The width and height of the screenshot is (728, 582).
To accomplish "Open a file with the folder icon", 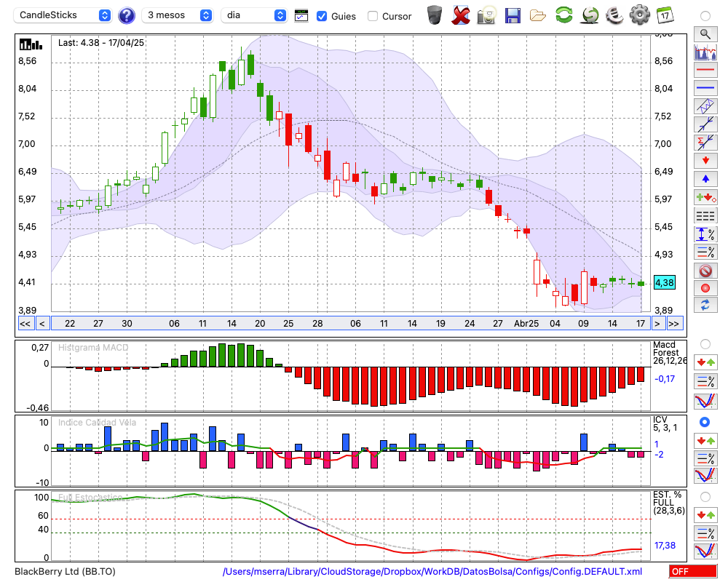I will click(x=538, y=16).
